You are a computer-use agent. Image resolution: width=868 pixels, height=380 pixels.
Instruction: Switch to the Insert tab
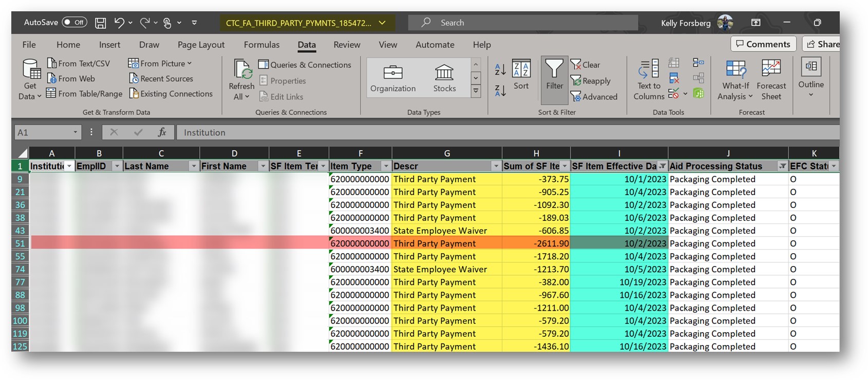[109, 45]
